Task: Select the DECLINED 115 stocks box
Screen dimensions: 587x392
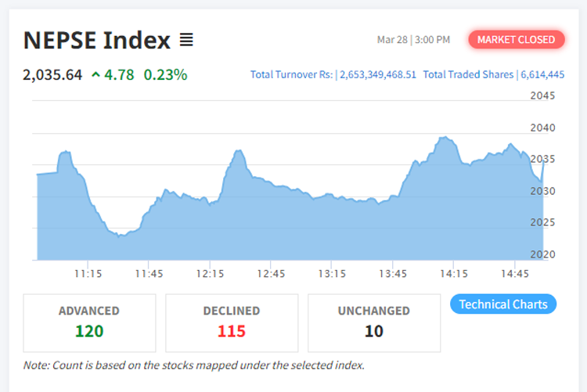Action: [231, 322]
